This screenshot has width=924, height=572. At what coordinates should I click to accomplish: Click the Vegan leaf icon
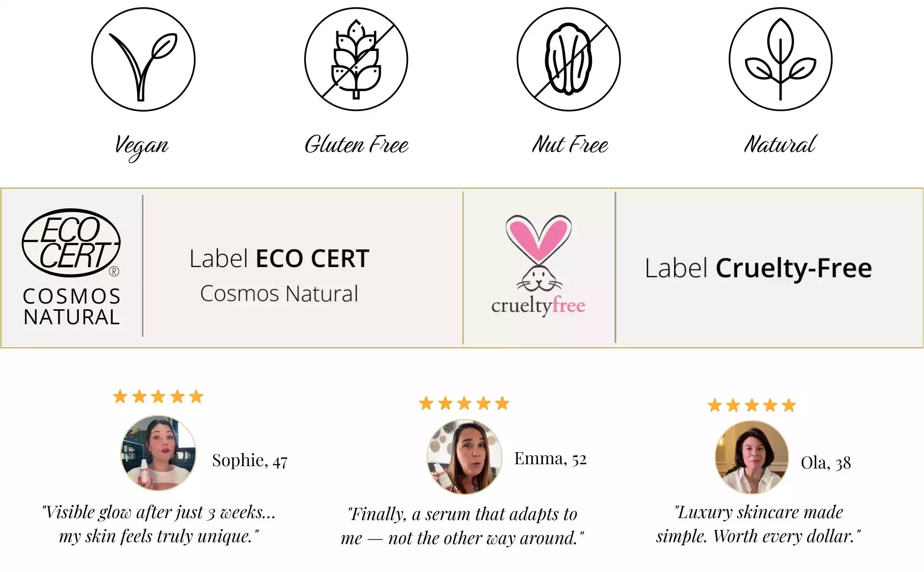143,59
